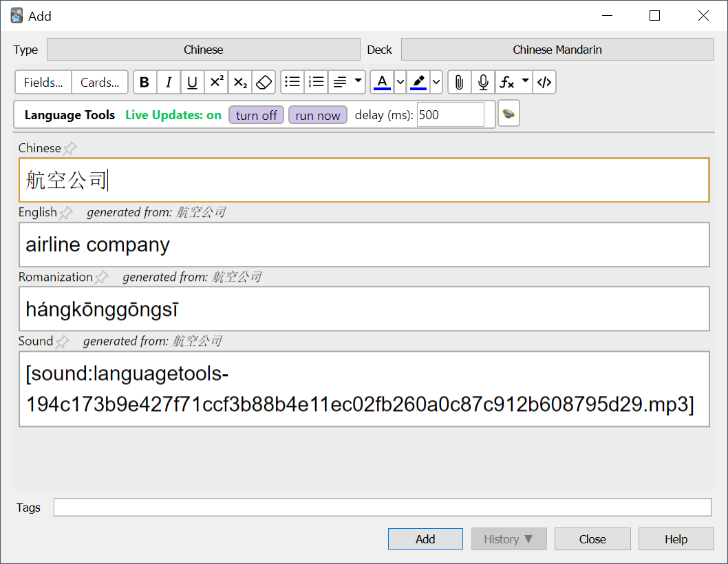The width and height of the screenshot is (728, 564).
Task: Open the Cards template editor
Action: pyautogui.click(x=99, y=82)
